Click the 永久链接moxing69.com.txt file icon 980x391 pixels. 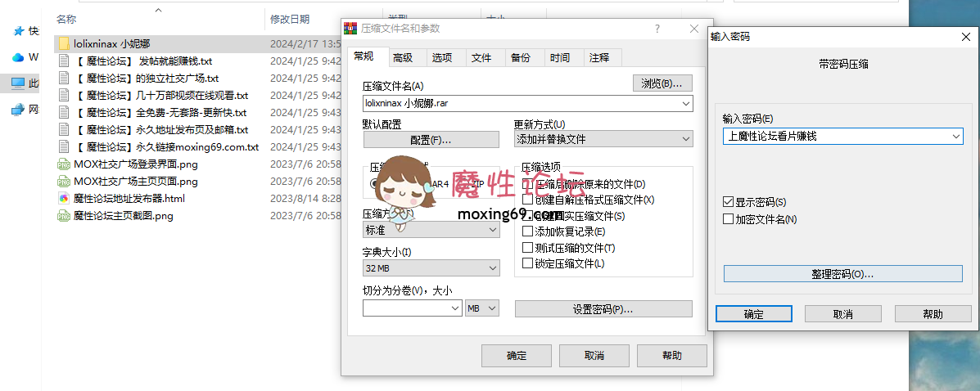click(x=64, y=146)
